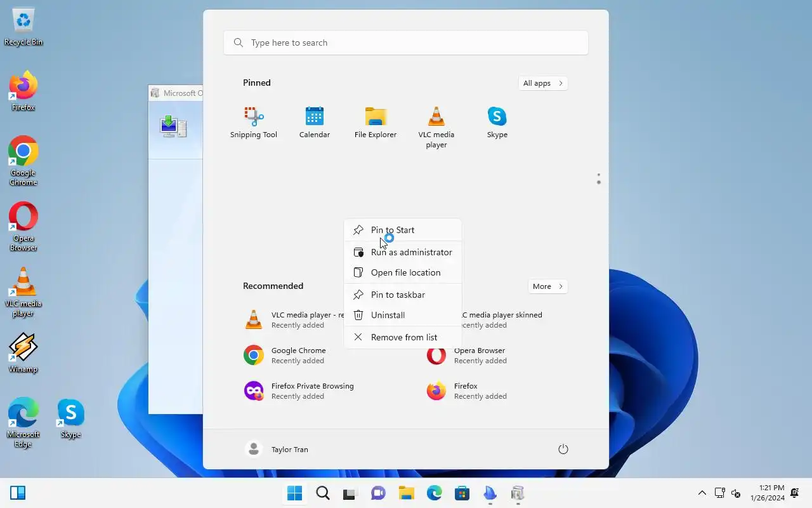Switch to installer app on taskbar
This screenshot has height=508, width=812.
tap(518, 493)
